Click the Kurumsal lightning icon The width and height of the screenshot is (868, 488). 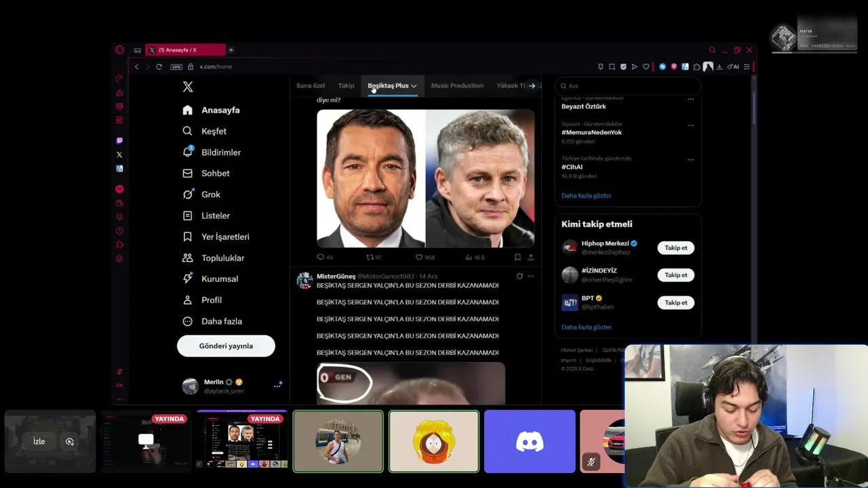188,279
